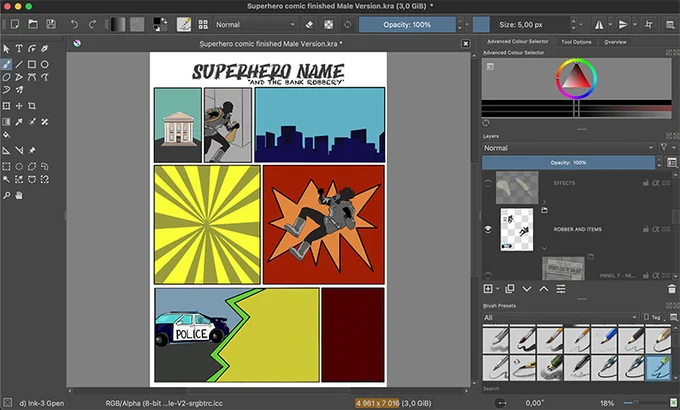Open horizontal mirror options dropdown arrow

(610, 25)
